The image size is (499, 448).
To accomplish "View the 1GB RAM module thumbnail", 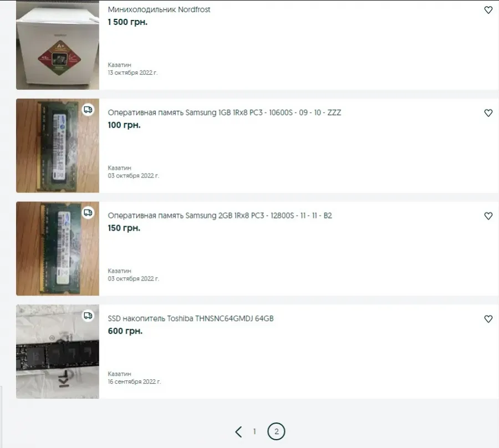I will 58,145.
